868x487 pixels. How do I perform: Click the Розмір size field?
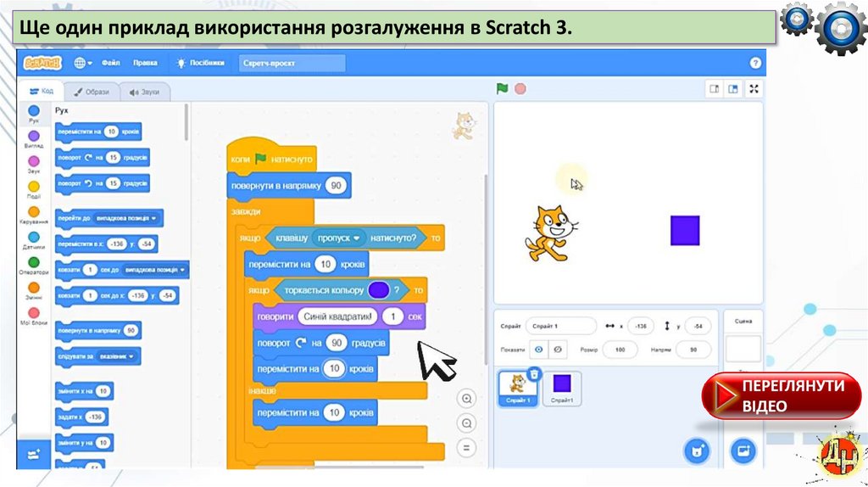click(x=620, y=350)
